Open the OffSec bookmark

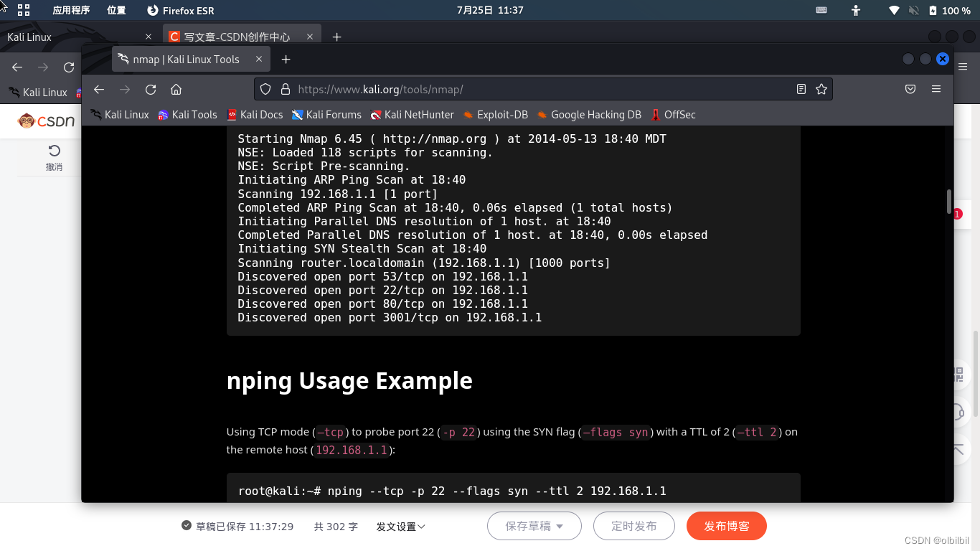[673, 115]
